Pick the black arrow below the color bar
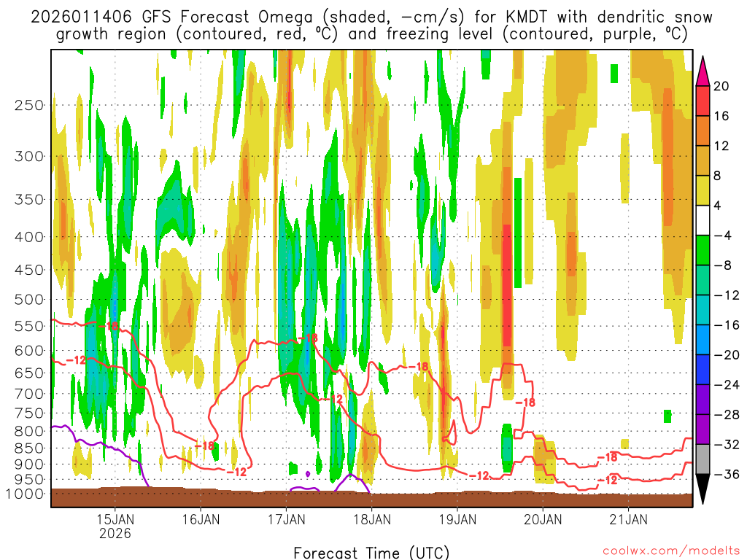This screenshot has width=747, height=560. pos(703,489)
